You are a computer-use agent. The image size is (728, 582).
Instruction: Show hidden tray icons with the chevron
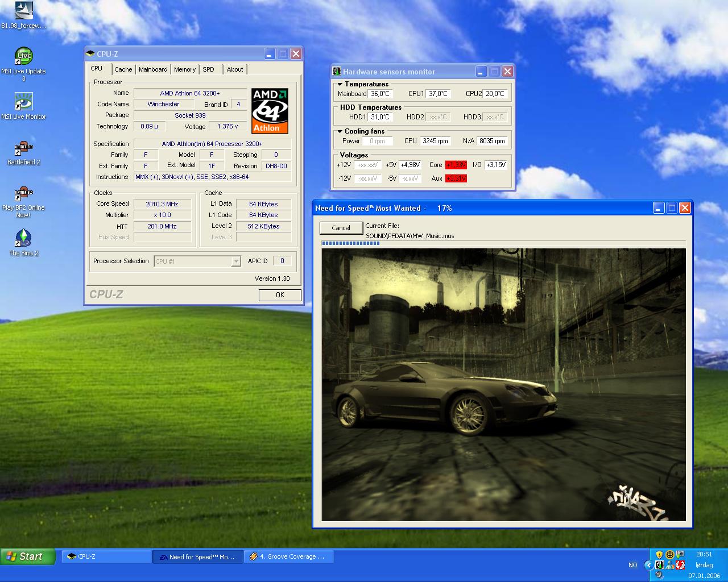(648, 565)
